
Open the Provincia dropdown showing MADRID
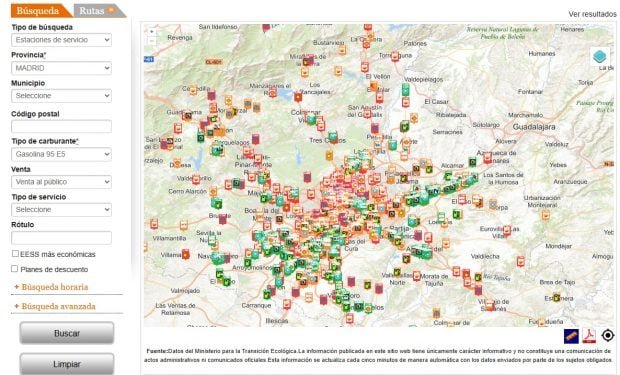pos(61,68)
